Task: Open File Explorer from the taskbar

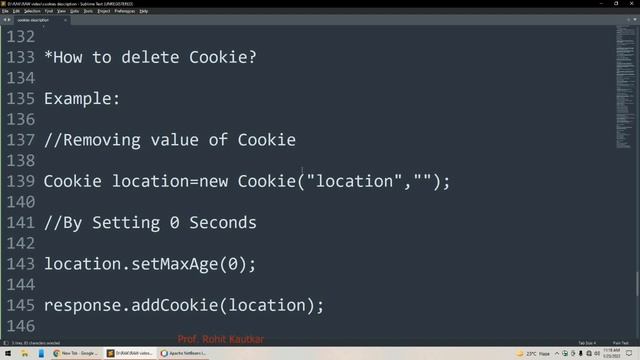Action: click(24, 353)
